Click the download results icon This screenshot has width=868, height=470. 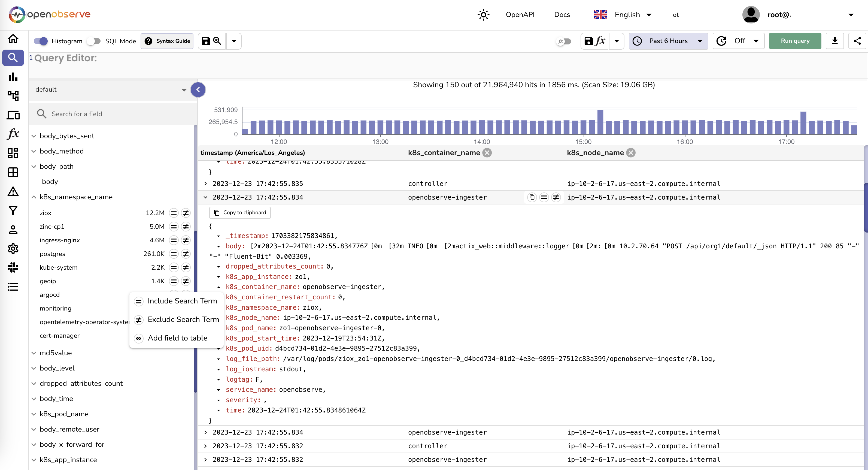coord(835,41)
